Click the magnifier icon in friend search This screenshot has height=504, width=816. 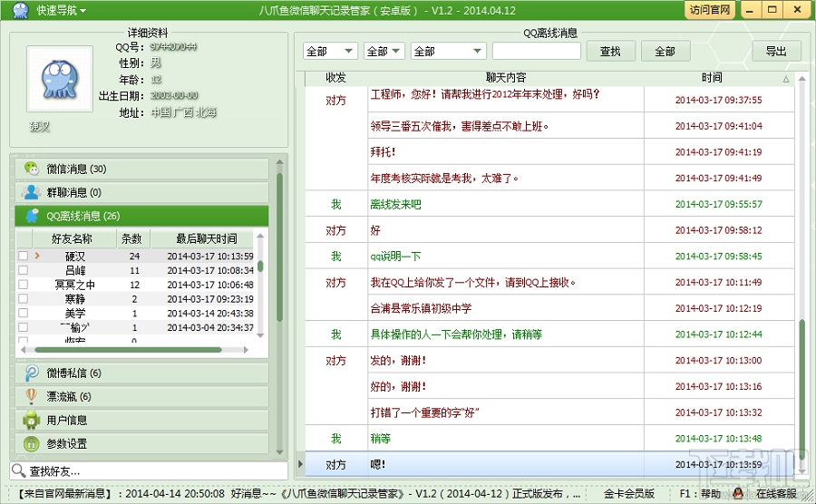tap(19, 470)
